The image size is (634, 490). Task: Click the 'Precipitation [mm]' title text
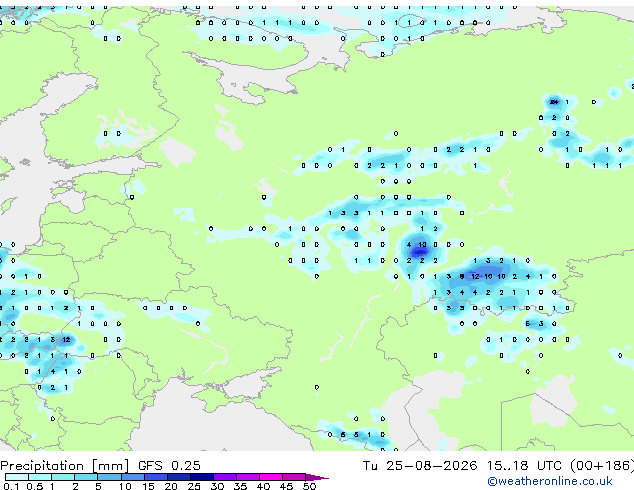point(65,466)
